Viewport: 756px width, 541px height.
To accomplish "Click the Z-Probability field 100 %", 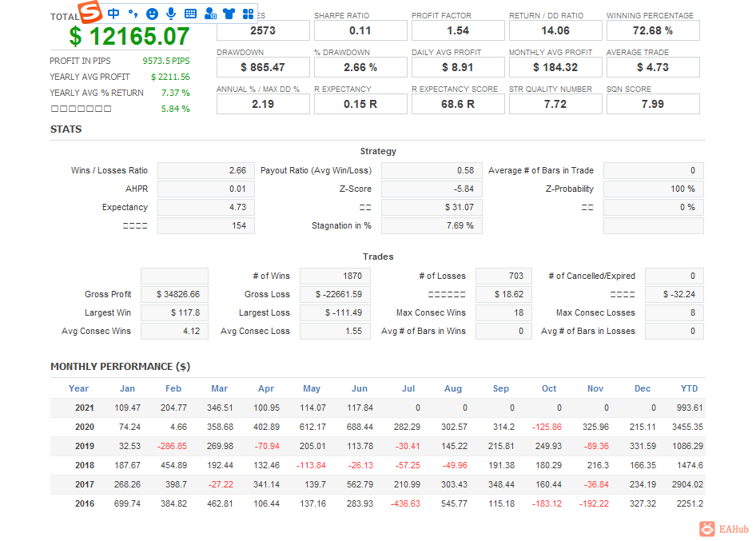I will pos(653,189).
